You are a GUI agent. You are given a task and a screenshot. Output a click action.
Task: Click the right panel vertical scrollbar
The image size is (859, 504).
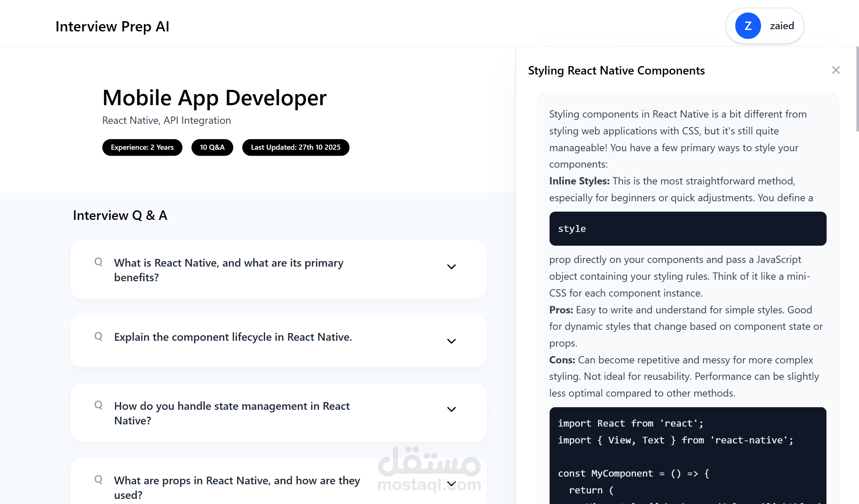pos(857,89)
